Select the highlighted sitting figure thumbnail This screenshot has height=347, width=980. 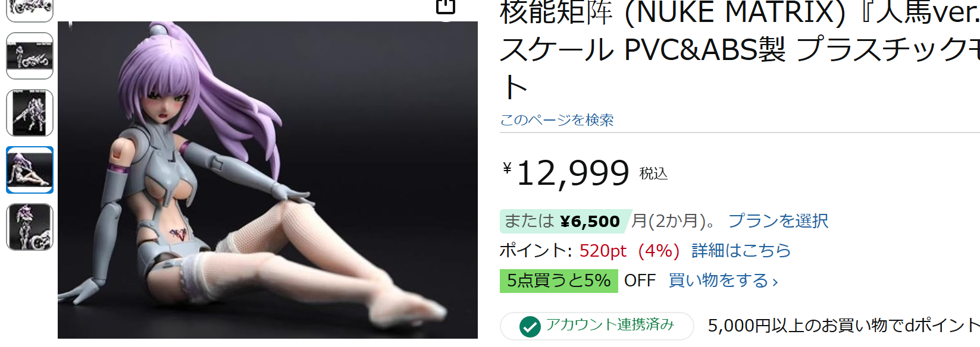point(30,170)
